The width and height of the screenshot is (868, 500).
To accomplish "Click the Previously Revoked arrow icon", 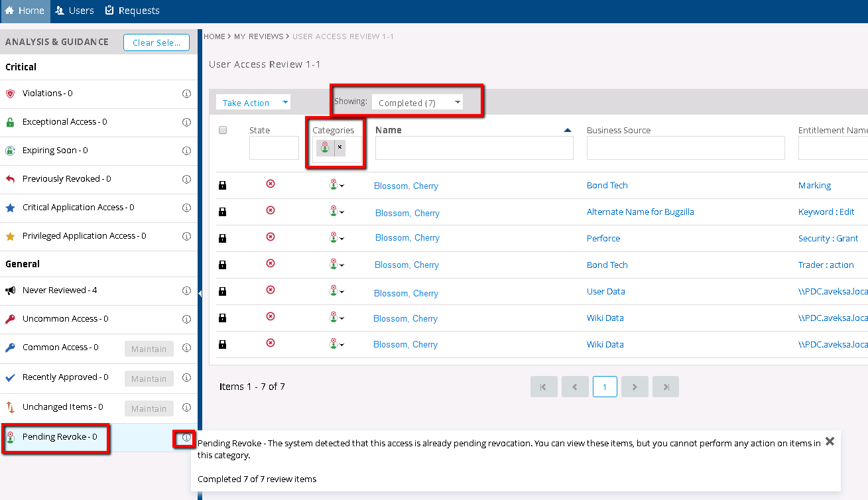I will tap(10, 179).
